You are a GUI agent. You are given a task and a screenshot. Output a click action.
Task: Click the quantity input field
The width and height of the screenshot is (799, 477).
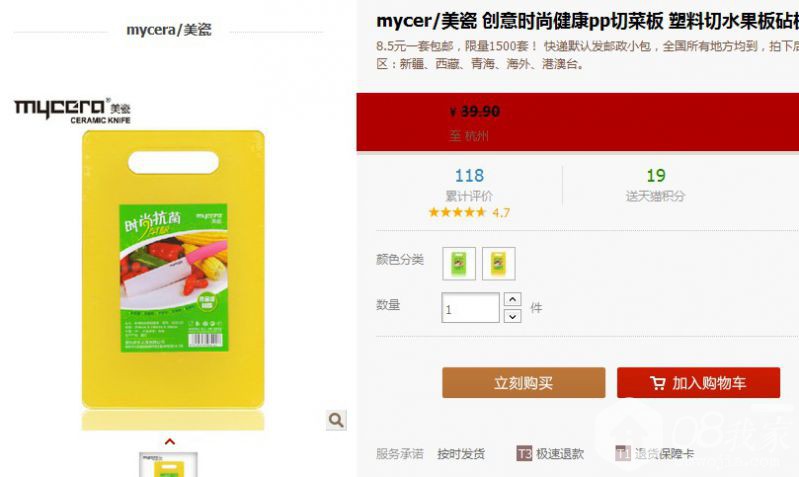coord(470,307)
